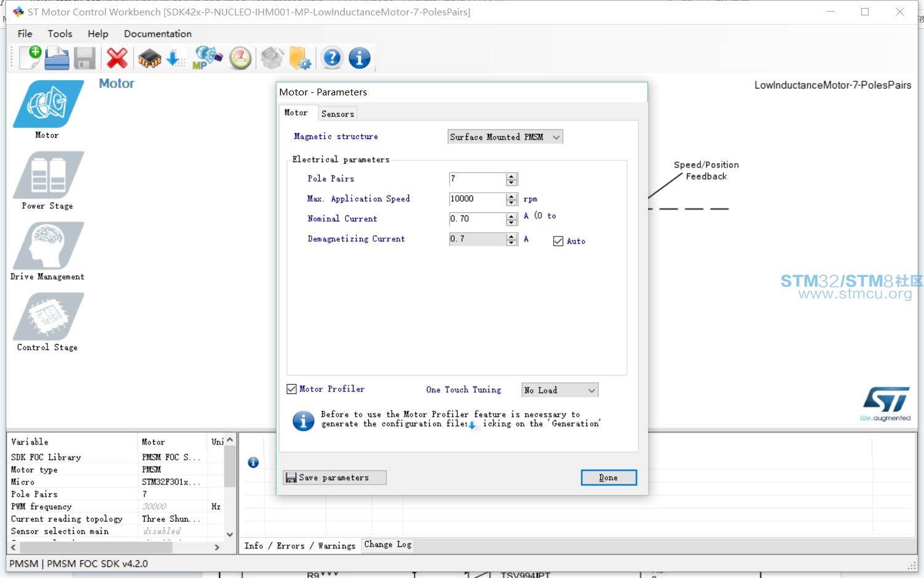The image size is (924, 578).
Task: Click the variable list scroll-down arrow
Action: (230, 535)
